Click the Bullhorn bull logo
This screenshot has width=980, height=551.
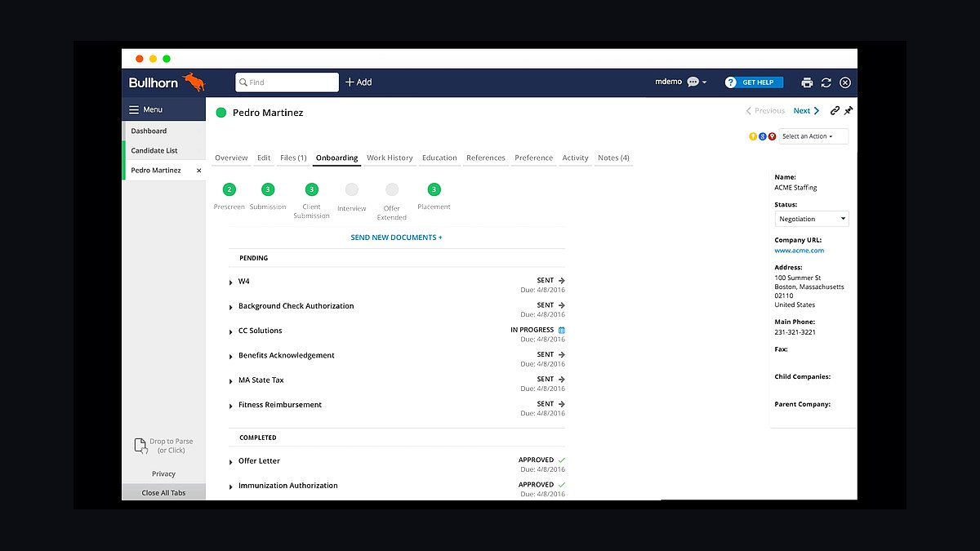tap(194, 82)
